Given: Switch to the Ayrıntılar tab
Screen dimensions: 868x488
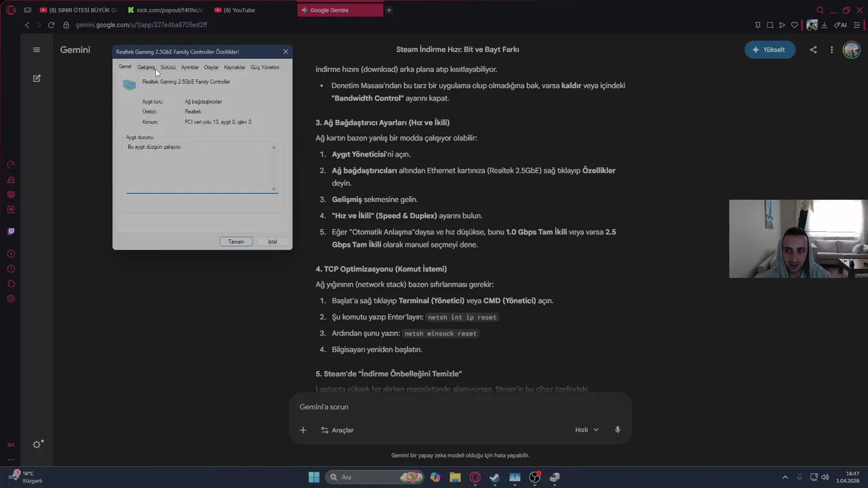Looking at the screenshot, I should pyautogui.click(x=190, y=67).
